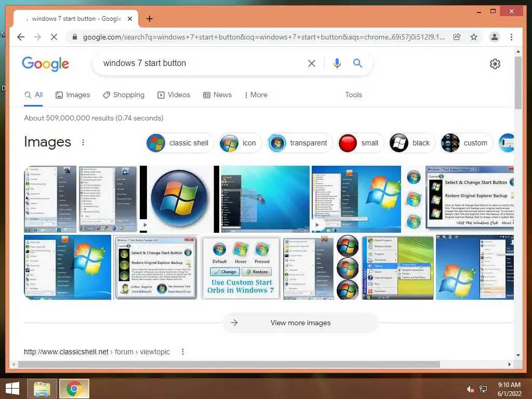Open a new browser tab
Screen dimensions: 532x399
(149, 19)
